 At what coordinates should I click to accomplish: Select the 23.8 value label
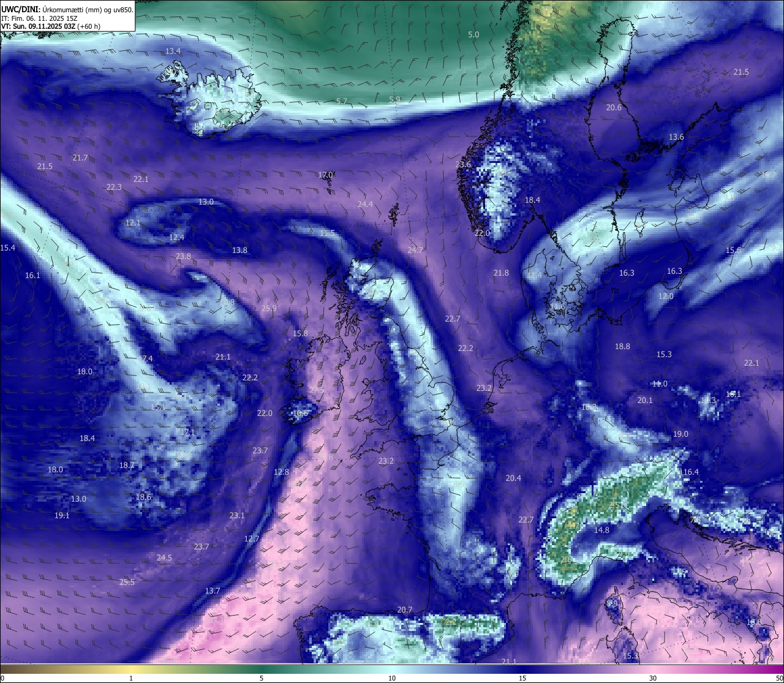pyautogui.click(x=183, y=256)
